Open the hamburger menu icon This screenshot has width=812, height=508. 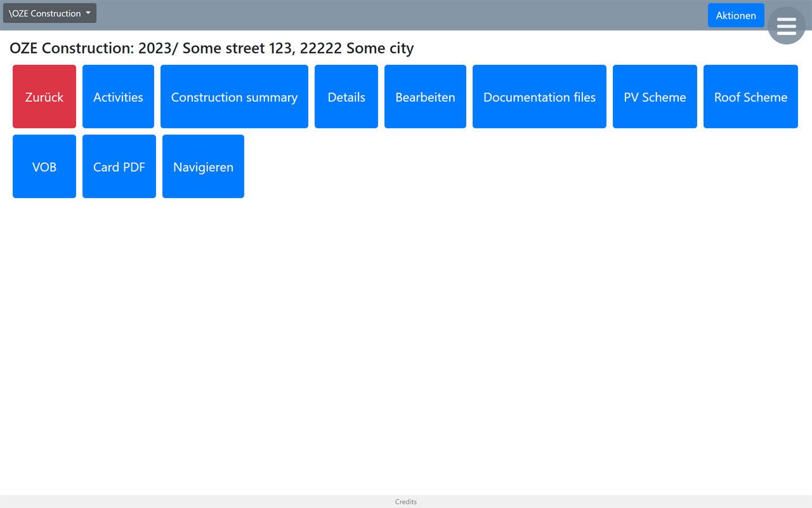(x=786, y=25)
